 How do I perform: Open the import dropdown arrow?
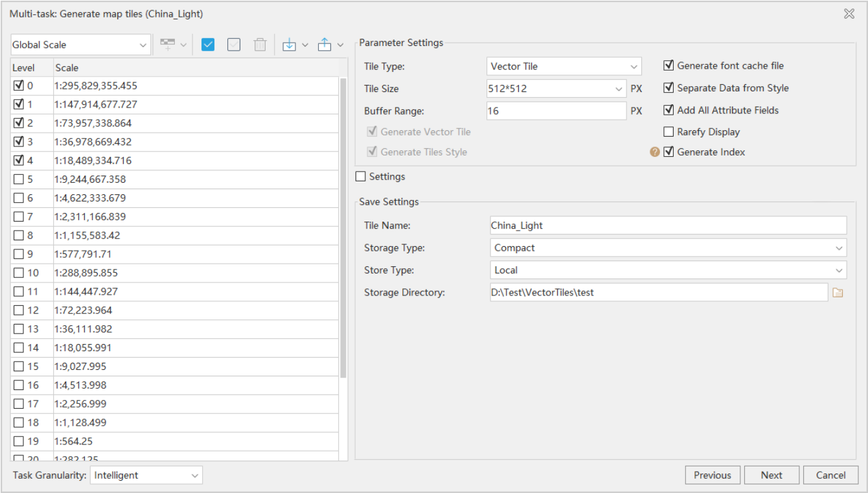pos(304,45)
